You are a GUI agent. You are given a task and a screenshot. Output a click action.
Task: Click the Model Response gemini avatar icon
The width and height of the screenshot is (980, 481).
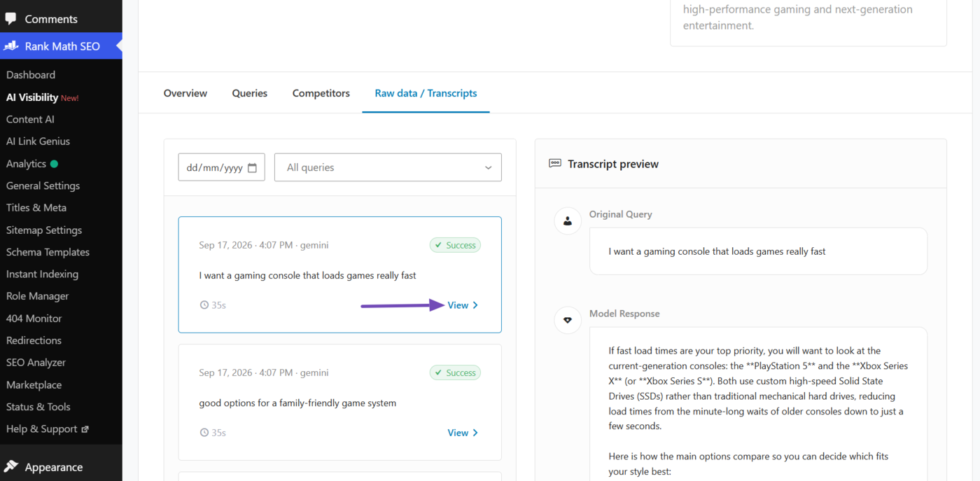[568, 320]
